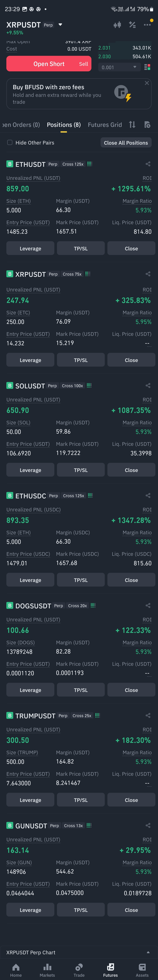Open the futures calculator icon in header

132,25
